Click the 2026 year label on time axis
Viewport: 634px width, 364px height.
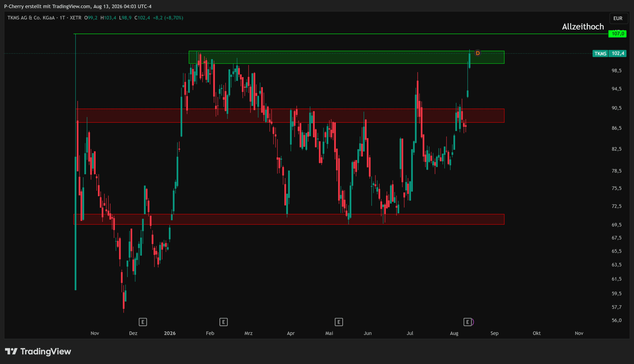coord(170,333)
